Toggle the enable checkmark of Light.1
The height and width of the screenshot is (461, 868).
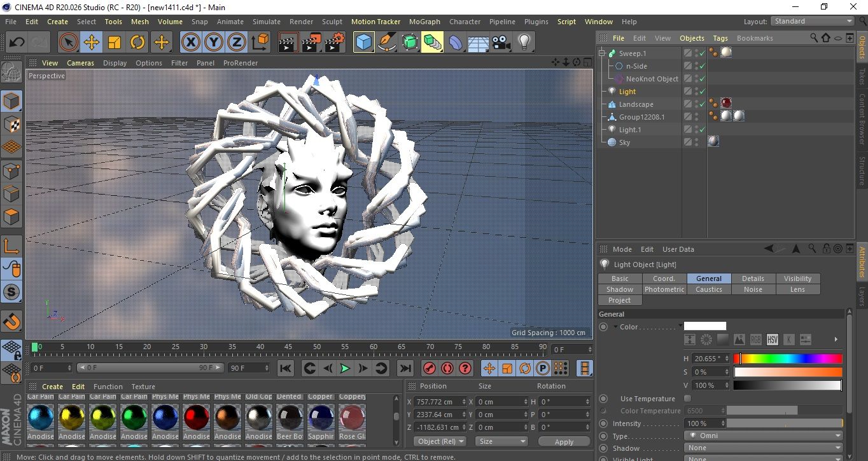pos(702,130)
